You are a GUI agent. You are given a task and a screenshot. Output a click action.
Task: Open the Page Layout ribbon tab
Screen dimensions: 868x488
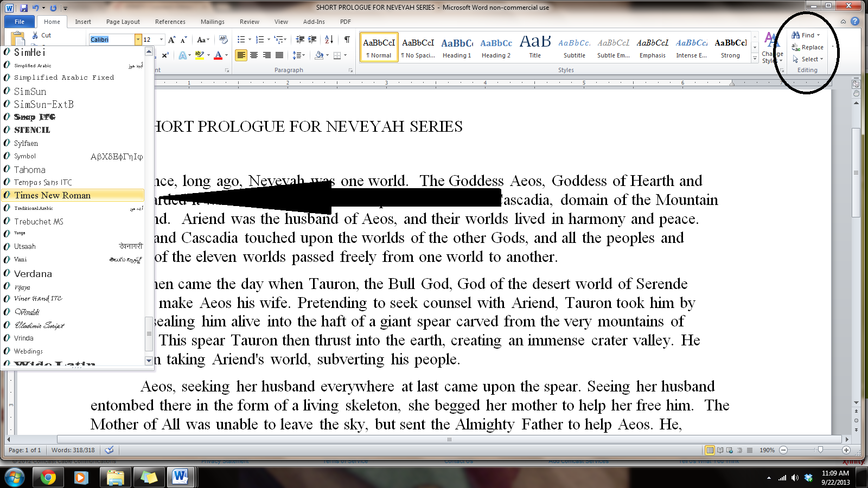[x=123, y=22]
